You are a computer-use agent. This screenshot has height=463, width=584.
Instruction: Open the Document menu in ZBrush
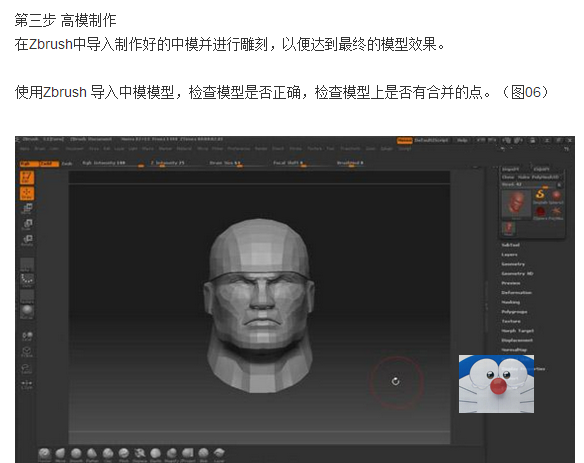click(74, 149)
